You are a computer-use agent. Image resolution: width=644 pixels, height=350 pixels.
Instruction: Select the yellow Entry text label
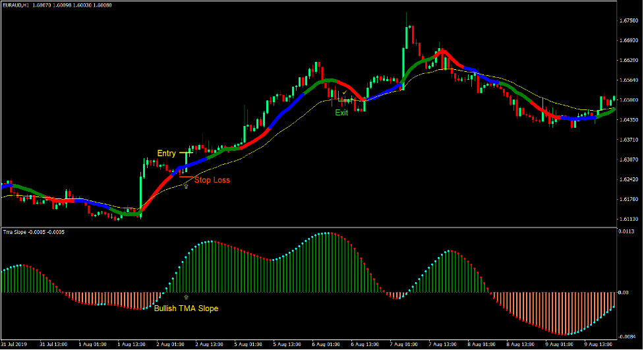166,154
